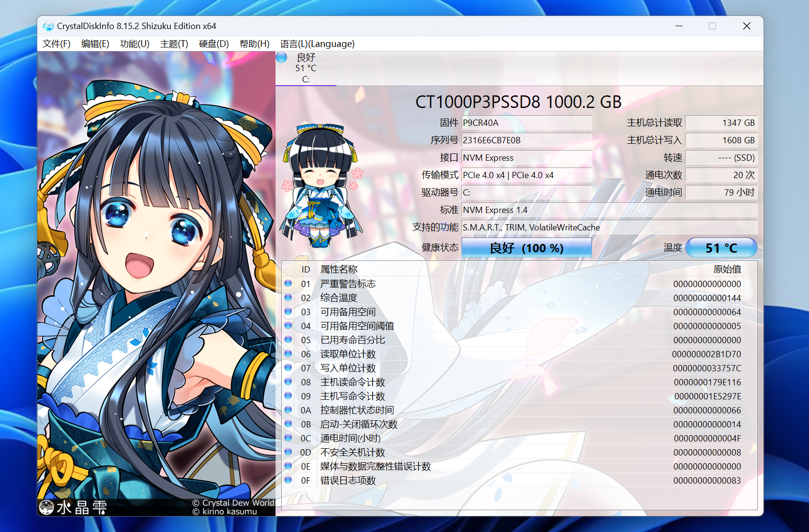This screenshot has width=809, height=532.
Task: Click raw value 00000000000083
Action: coord(707,481)
